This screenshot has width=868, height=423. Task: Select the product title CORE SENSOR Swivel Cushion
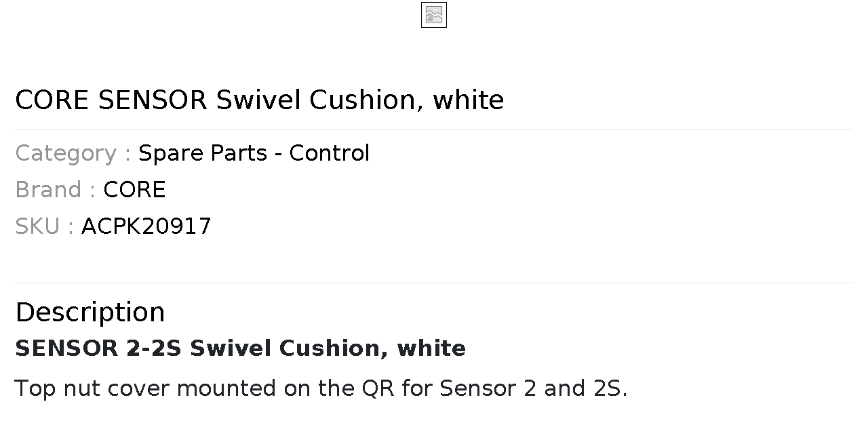(259, 100)
